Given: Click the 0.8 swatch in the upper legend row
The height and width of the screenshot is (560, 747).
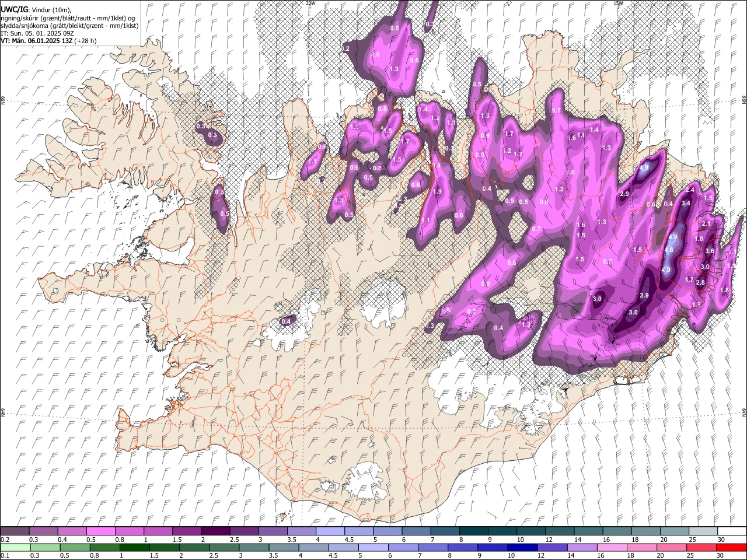Looking at the screenshot, I should pyautogui.click(x=129, y=531).
